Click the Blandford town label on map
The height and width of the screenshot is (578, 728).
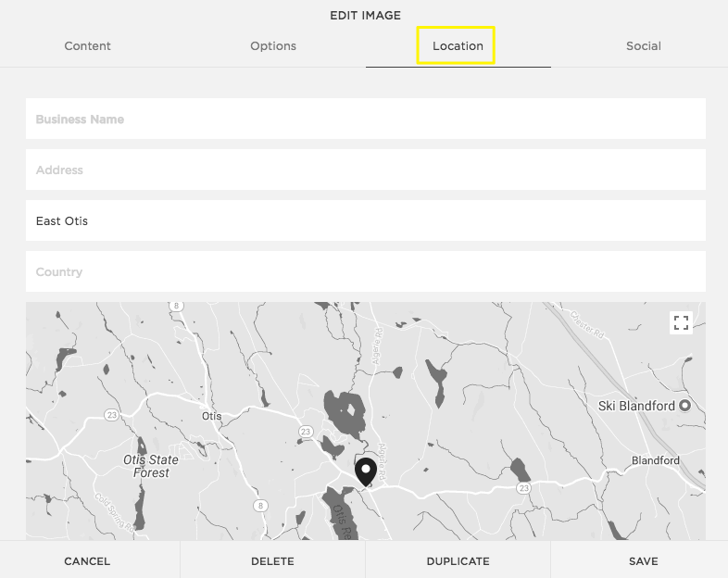click(x=655, y=460)
